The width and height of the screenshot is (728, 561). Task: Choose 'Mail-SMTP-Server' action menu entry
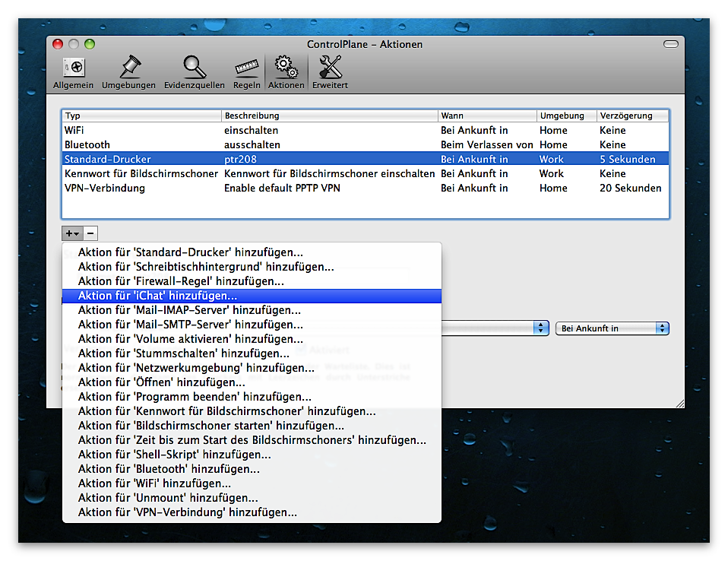[x=252, y=324]
